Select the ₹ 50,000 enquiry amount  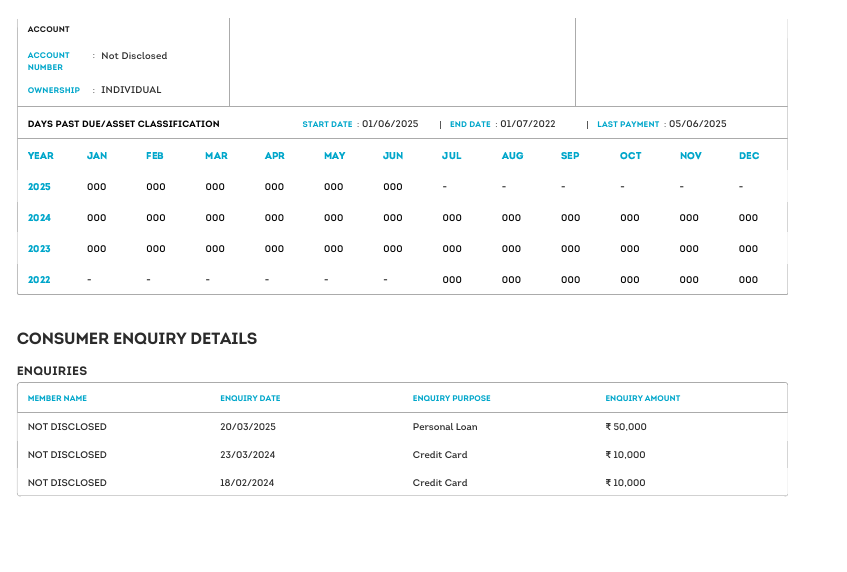626,427
